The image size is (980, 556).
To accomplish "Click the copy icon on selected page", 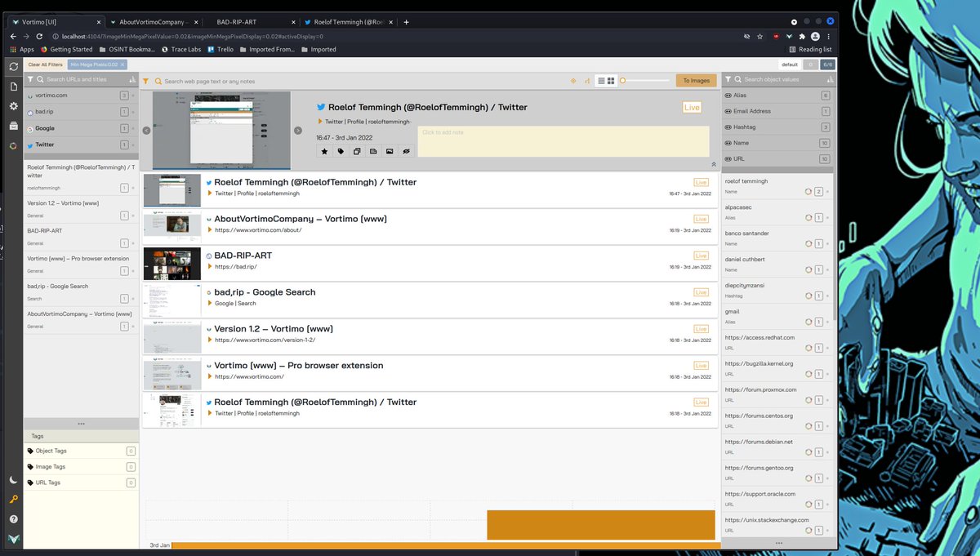I will (x=357, y=151).
